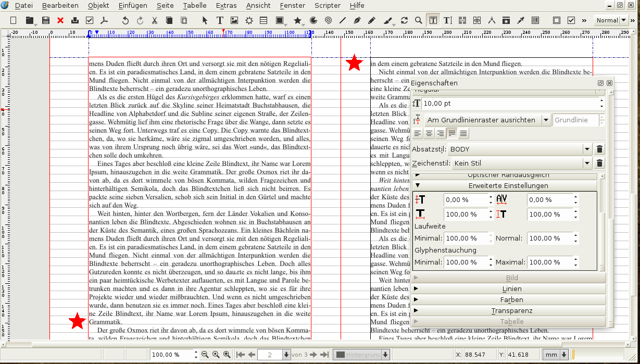The width and height of the screenshot is (640, 364).
Task: Click the cut scissors icon
Action: tap(155, 20)
